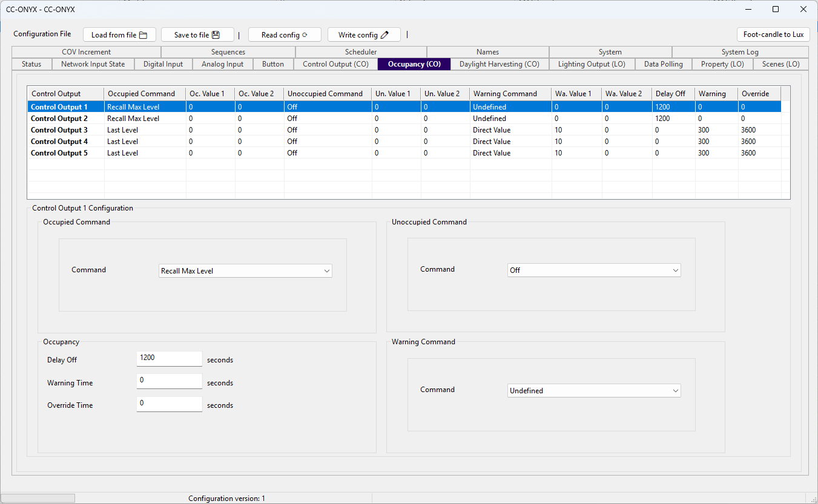Minimize the CC-ONYX window

point(748,9)
